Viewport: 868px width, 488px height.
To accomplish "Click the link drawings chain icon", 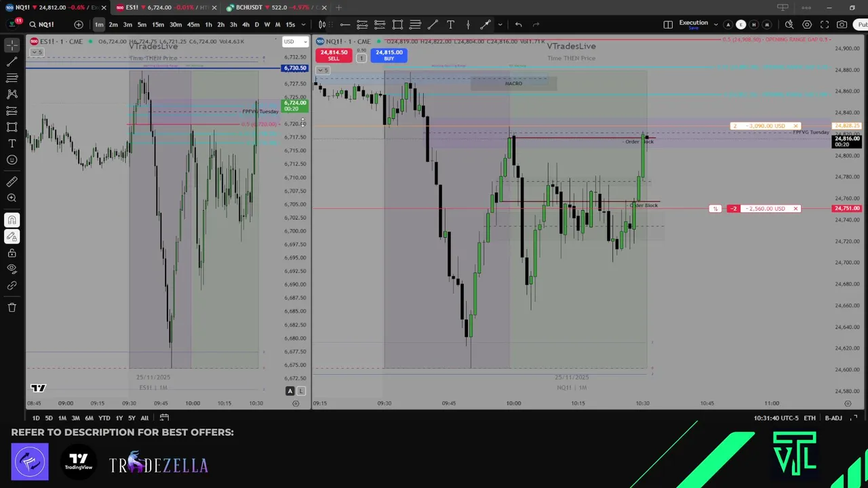I will click(x=12, y=285).
